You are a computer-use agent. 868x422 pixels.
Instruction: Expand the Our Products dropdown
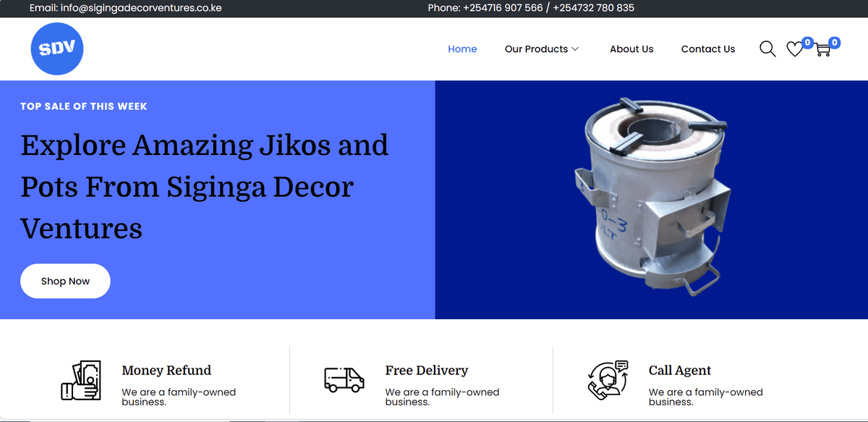(542, 49)
